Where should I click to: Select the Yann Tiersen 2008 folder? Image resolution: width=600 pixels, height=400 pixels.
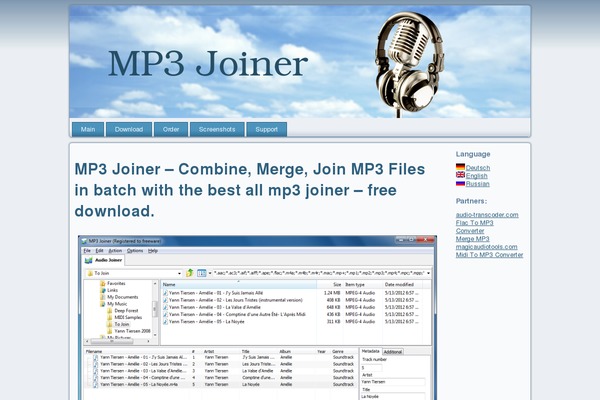pyautogui.click(x=132, y=331)
